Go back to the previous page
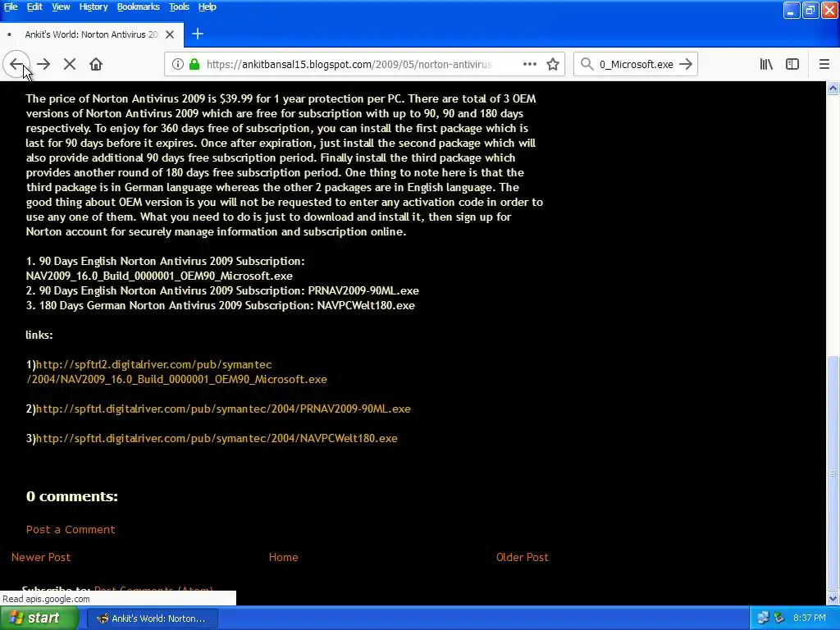This screenshot has width=840, height=630. [16, 64]
